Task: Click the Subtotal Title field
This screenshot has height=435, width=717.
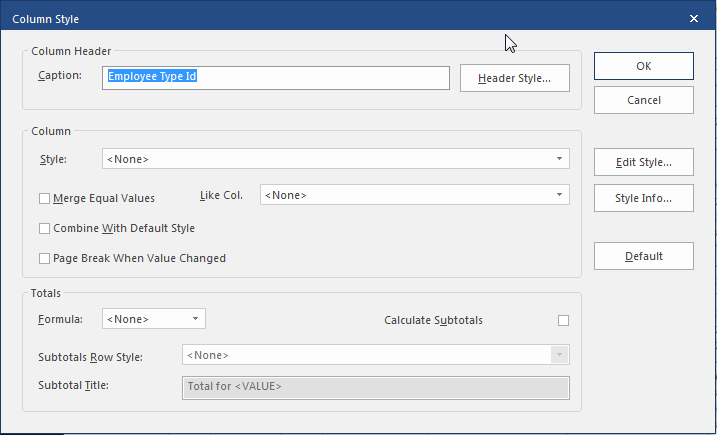Action: [x=375, y=387]
